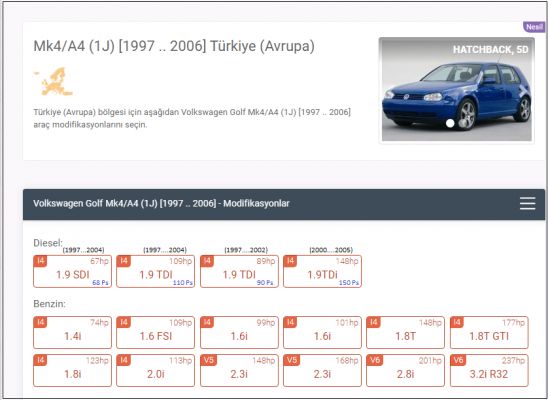Choose the 2.0i 113hp engine tile
This screenshot has height=400, width=548.
[x=156, y=371]
